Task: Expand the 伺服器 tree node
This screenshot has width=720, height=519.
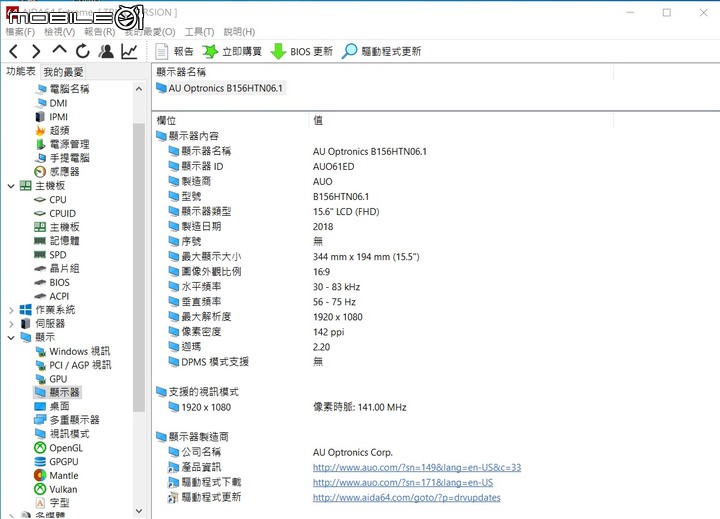Action: coord(11,324)
